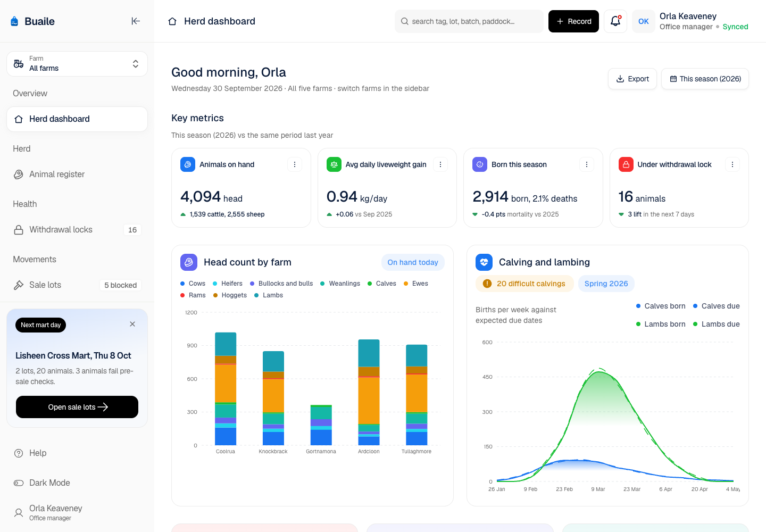Click the Coolrua stacked bar
The height and width of the screenshot is (532, 766).
pyautogui.click(x=226, y=389)
